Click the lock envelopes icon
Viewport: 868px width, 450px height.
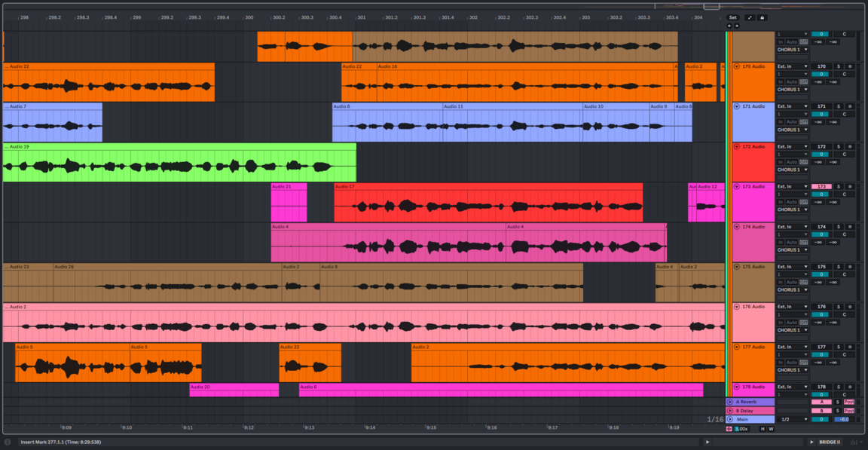(x=762, y=17)
